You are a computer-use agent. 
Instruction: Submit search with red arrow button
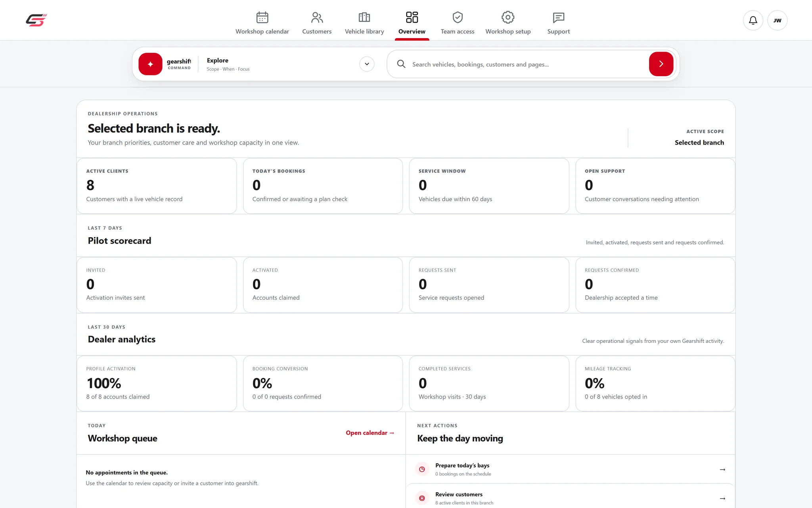661,64
